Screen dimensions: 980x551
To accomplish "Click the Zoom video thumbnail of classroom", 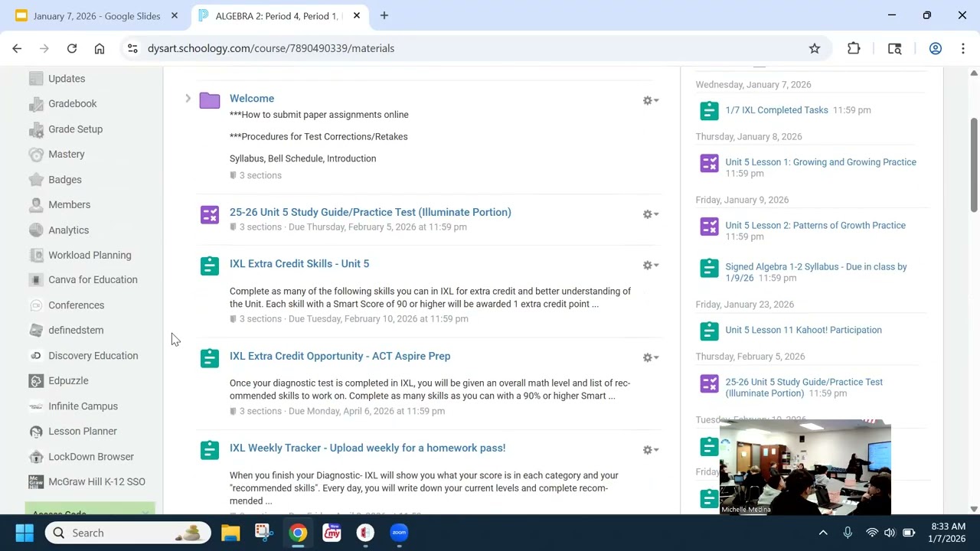I will pos(805,467).
